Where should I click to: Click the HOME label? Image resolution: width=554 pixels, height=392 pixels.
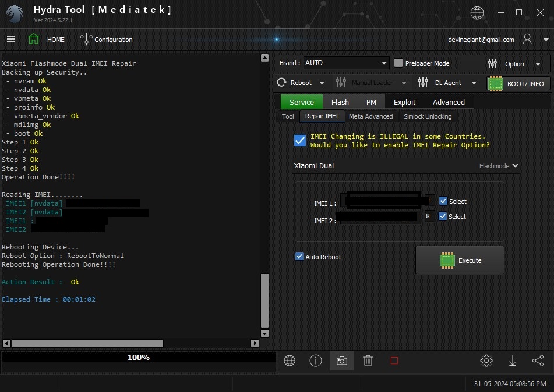[x=56, y=40]
